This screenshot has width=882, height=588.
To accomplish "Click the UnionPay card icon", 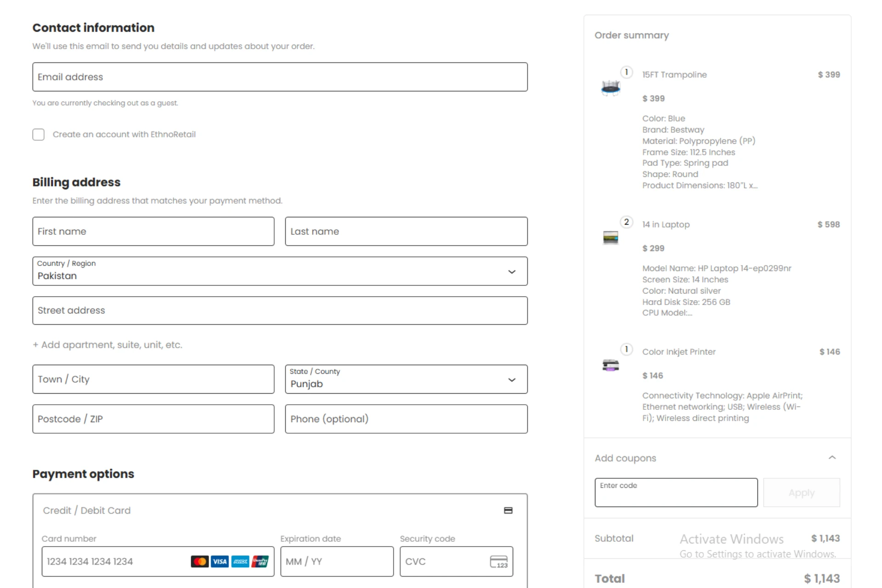I will 260,561.
